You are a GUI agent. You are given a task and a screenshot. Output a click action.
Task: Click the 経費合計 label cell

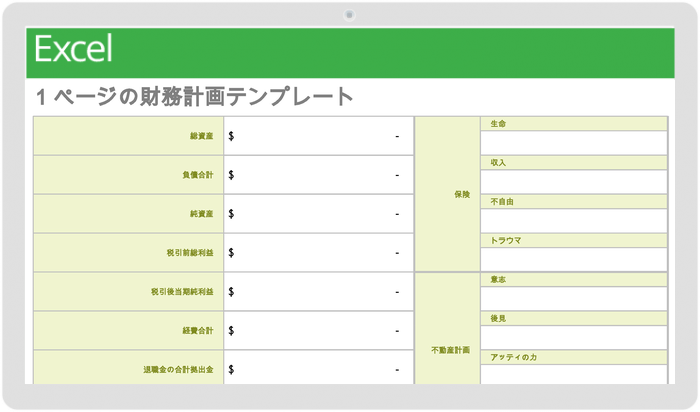[129, 331]
